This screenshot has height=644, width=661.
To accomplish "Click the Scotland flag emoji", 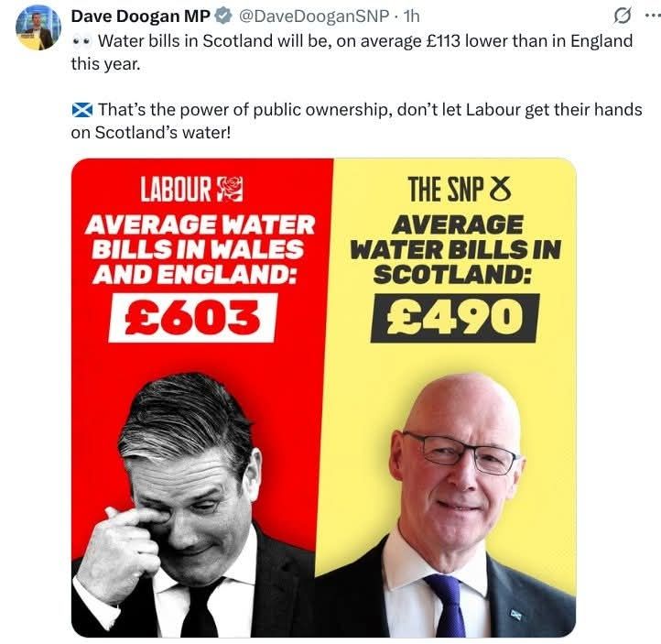I will pos(81,110).
